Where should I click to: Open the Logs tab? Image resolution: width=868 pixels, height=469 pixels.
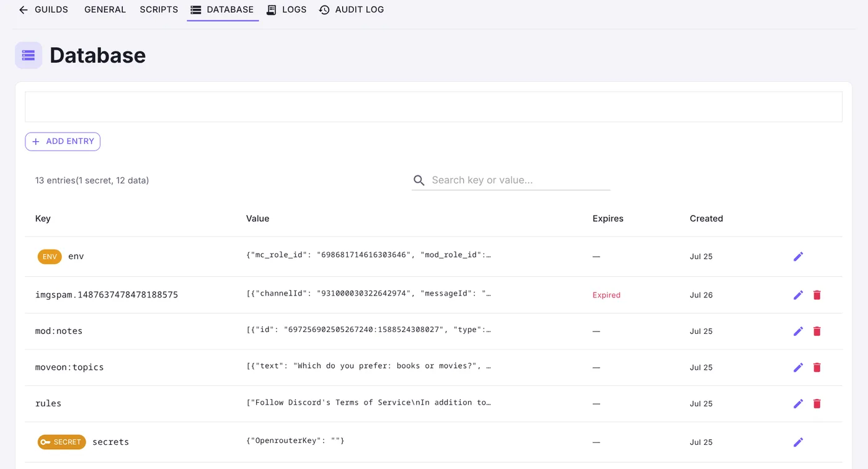(x=286, y=10)
